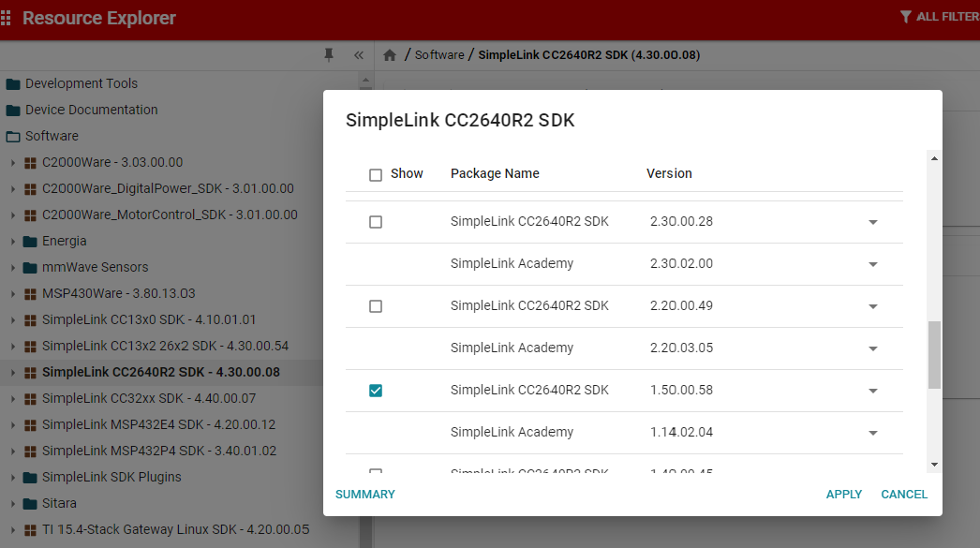Click the All Filters funnel icon
The image size is (980, 548).
(x=905, y=17)
